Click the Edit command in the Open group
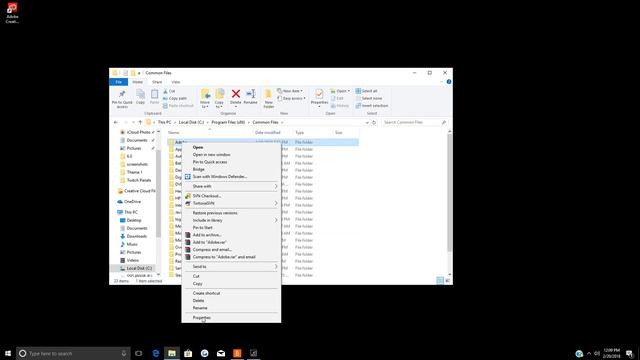 pyautogui.click(x=337, y=98)
